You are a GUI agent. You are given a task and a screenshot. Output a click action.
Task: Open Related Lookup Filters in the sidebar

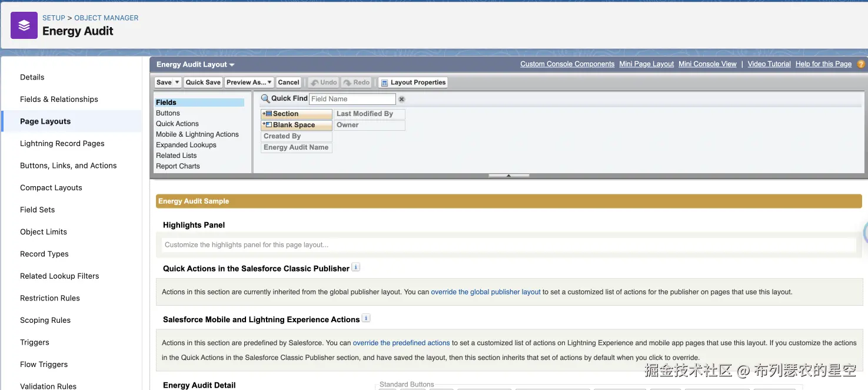click(59, 276)
